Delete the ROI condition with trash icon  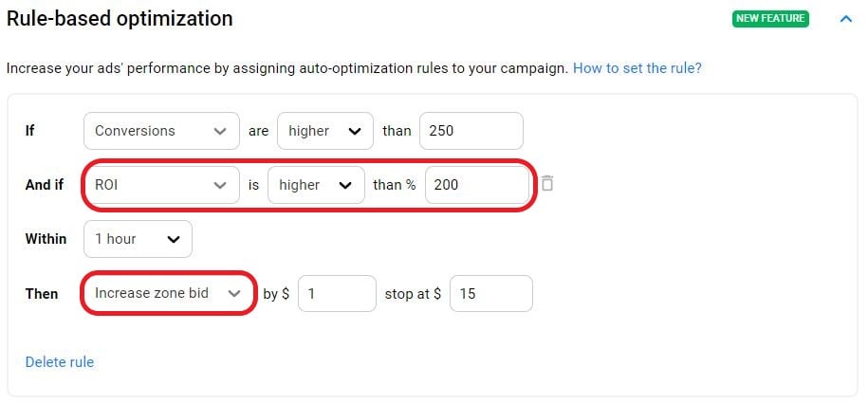pyautogui.click(x=547, y=184)
